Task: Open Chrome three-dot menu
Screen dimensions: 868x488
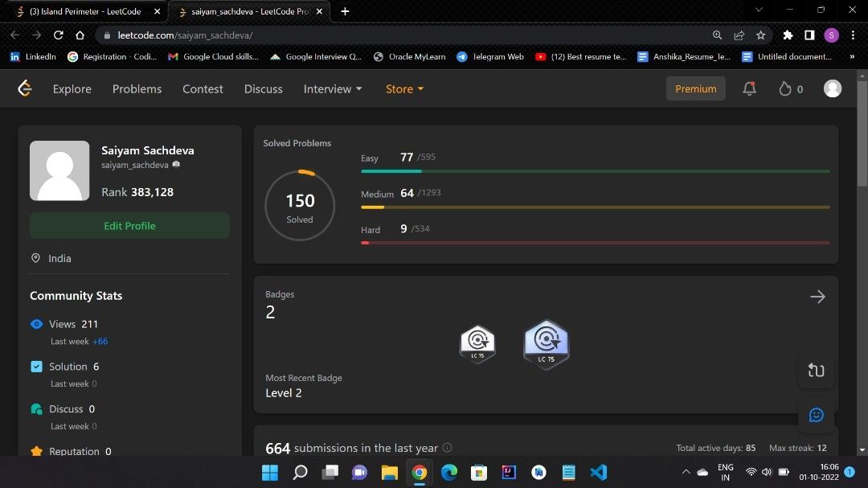Action: tap(853, 35)
